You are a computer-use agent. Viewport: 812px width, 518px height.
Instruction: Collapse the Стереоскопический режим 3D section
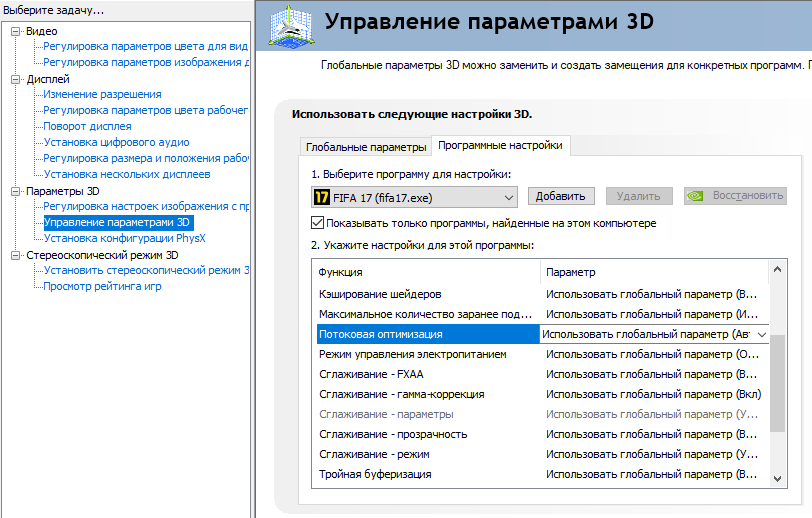coord(16,255)
